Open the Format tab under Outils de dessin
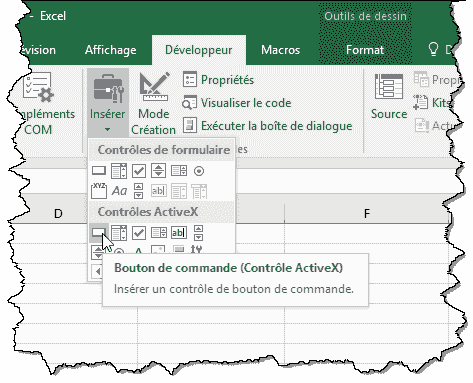473x383 pixels. tap(365, 50)
